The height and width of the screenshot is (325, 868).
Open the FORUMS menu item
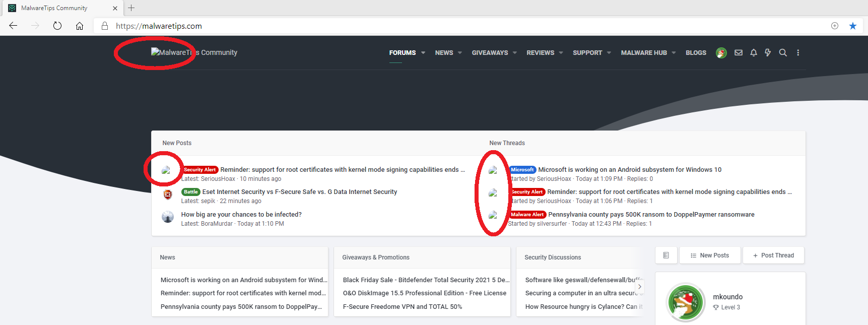[x=403, y=52]
